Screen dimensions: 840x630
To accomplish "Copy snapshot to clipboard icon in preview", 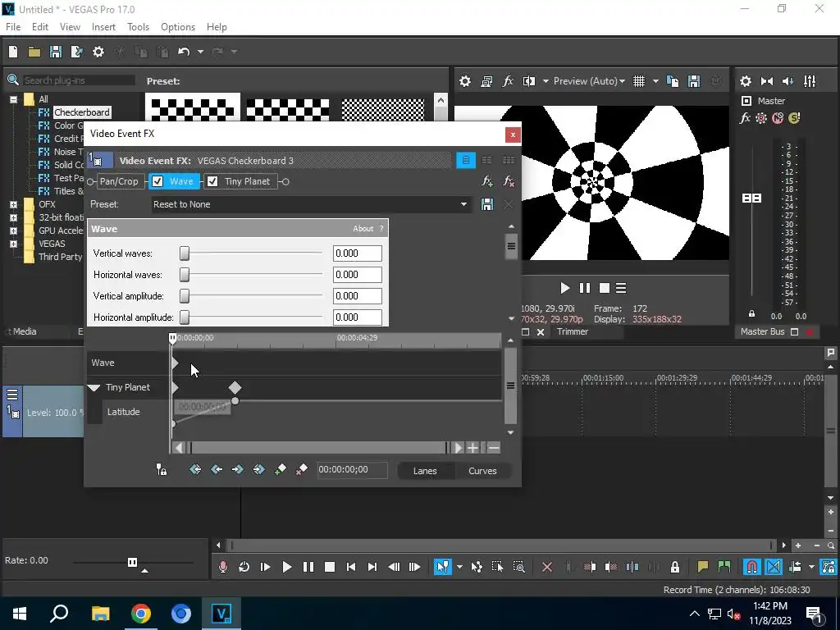I will (x=673, y=81).
